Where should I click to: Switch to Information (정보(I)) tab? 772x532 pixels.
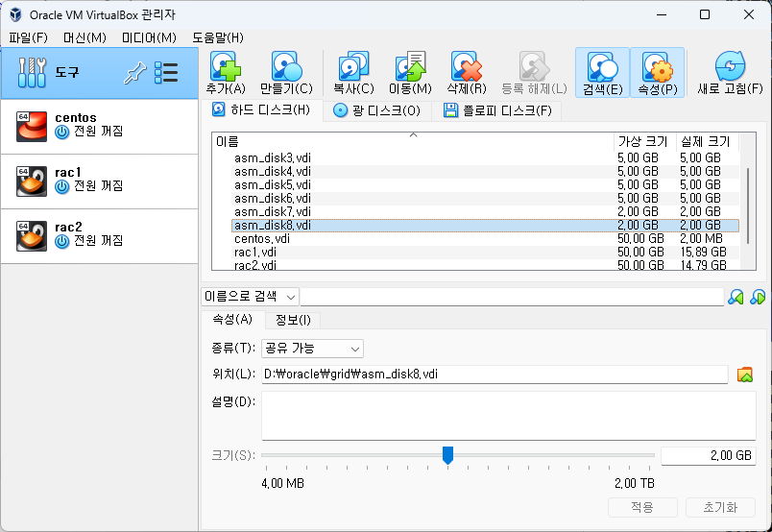[x=293, y=320]
